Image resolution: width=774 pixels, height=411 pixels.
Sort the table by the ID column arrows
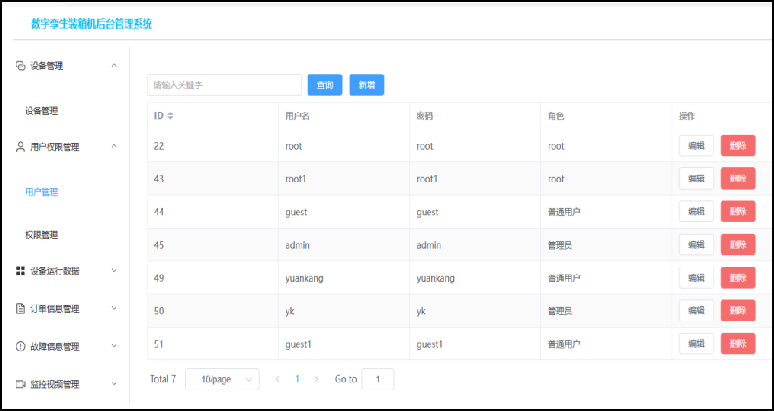coord(170,116)
